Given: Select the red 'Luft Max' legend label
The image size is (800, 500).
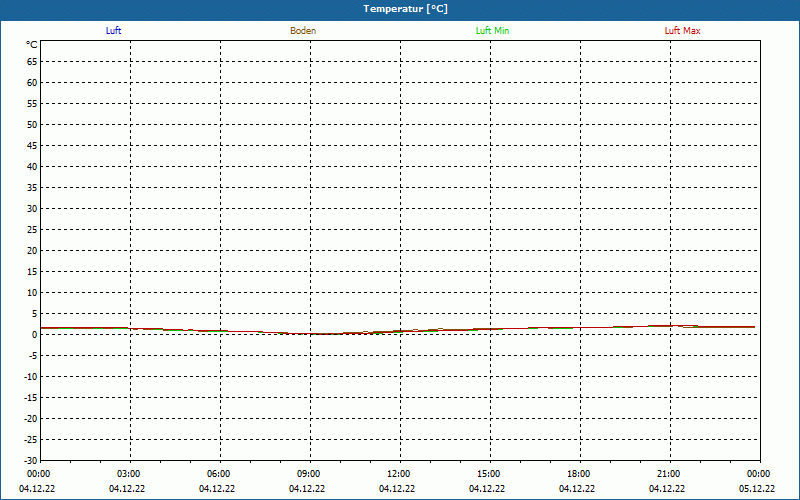Looking at the screenshot, I should pos(682,31).
